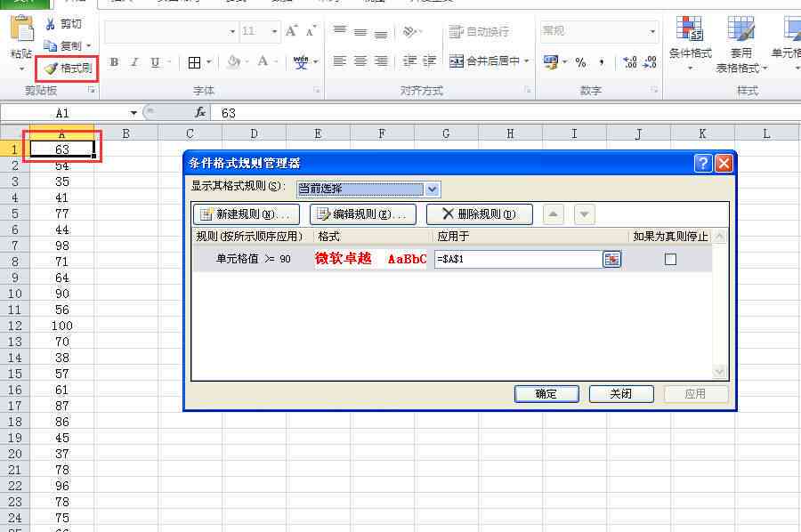This screenshot has height=532, width=801.
Task: Select the rule '单元格值 >= 90'
Action: [x=254, y=259]
